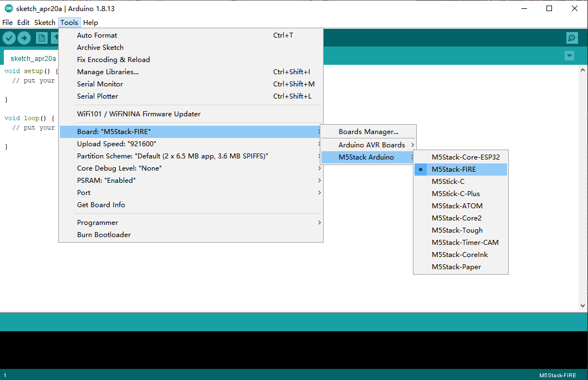Viewport: 588px width, 380px height.
Task: Expand the Port submenu
Action: (191, 193)
